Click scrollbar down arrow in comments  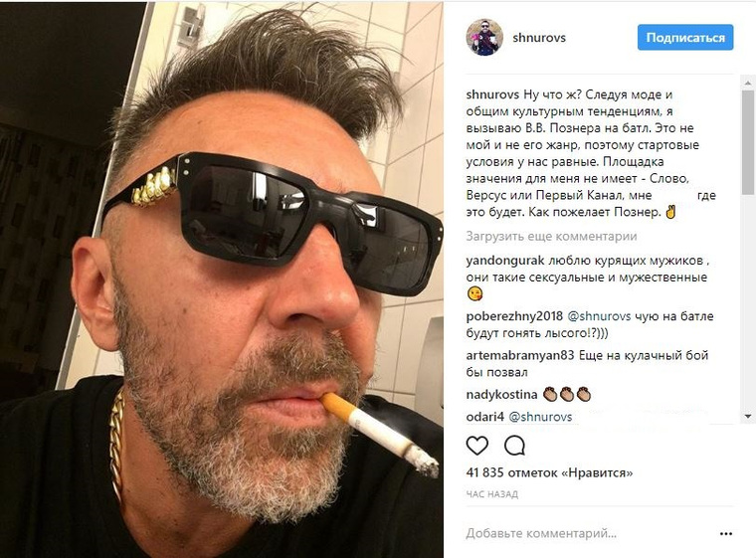(x=748, y=416)
